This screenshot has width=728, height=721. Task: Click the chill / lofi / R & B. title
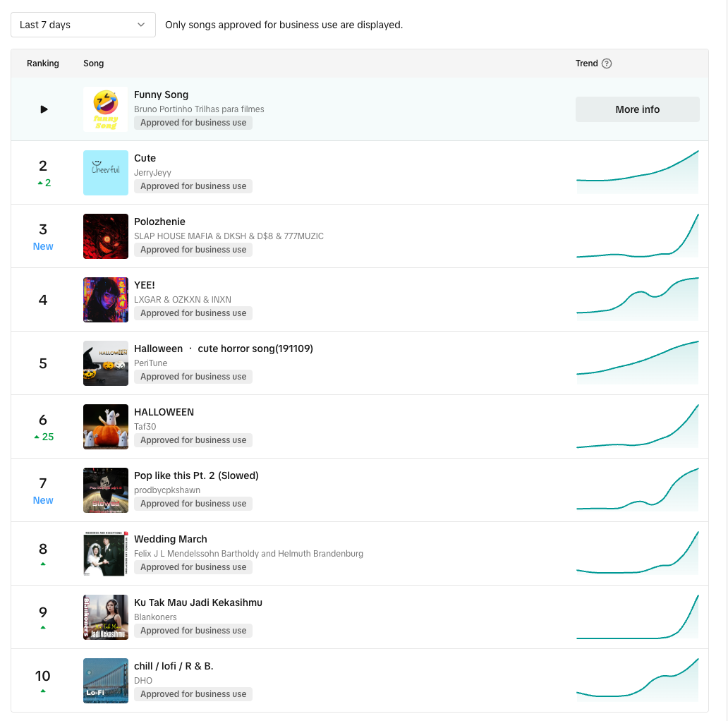pos(174,666)
